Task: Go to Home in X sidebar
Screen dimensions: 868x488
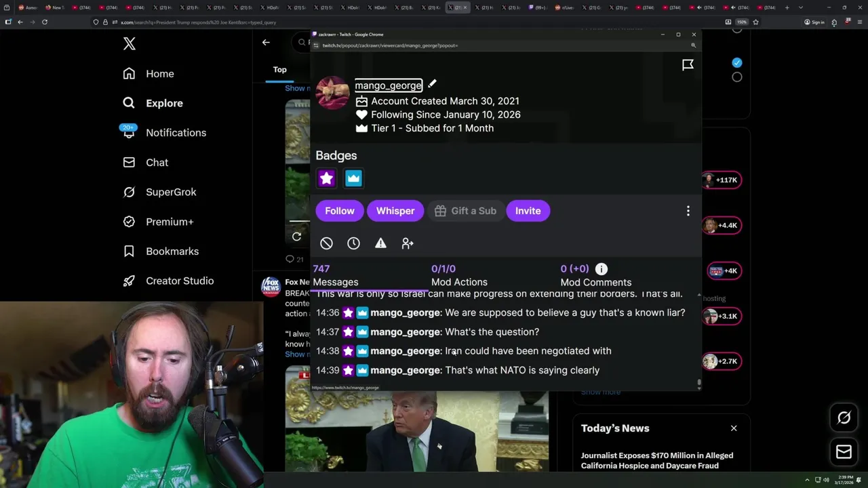Action: tap(149, 74)
